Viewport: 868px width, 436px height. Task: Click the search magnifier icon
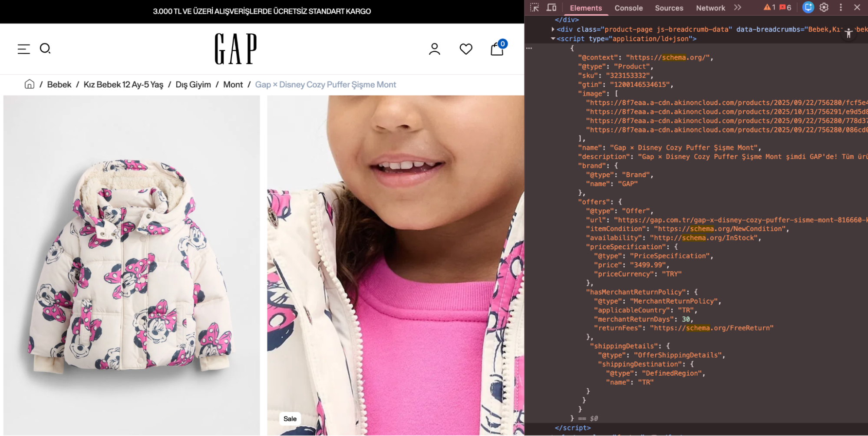coord(45,49)
